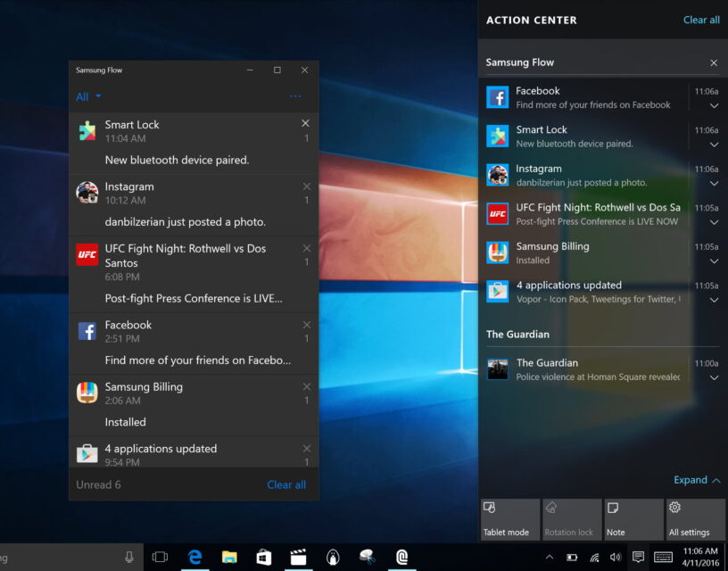
Task: Dismiss the Smart Lock notification in Samsung Flow
Action: 305,123
